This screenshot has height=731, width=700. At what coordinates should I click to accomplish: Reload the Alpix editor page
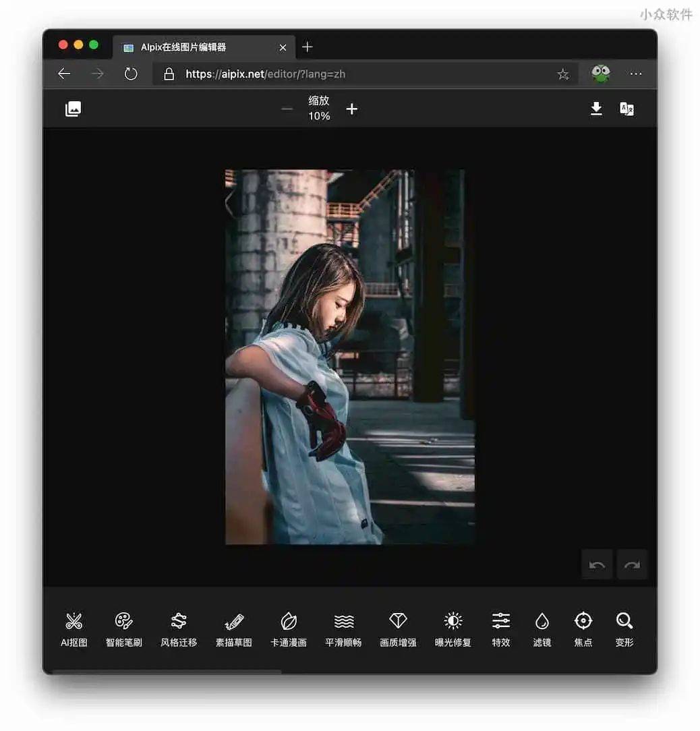click(131, 74)
